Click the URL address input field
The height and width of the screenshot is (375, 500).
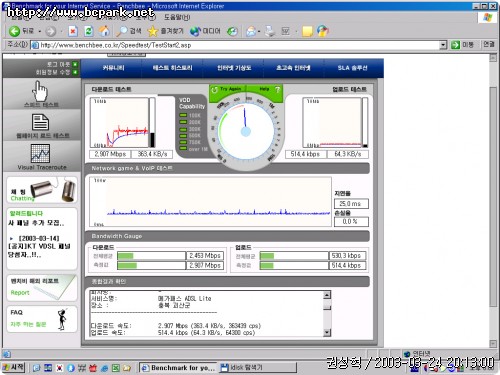pos(238,45)
